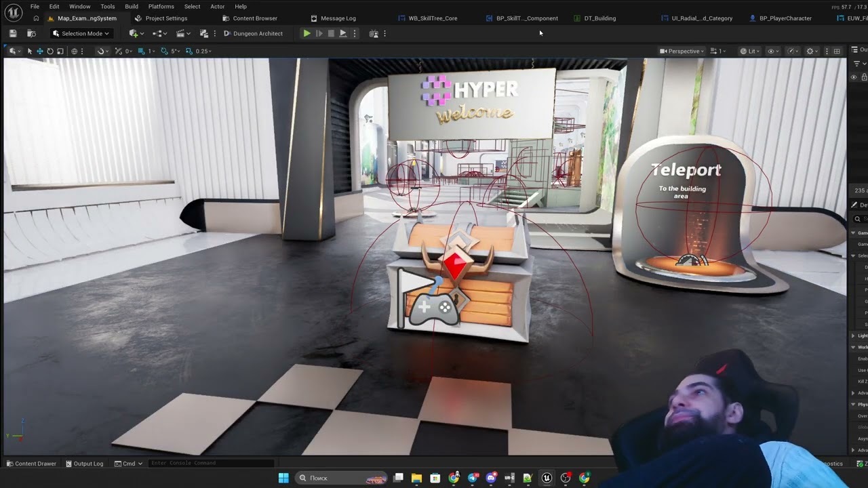Click the Unreal Engine logo icon

click(x=14, y=12)
